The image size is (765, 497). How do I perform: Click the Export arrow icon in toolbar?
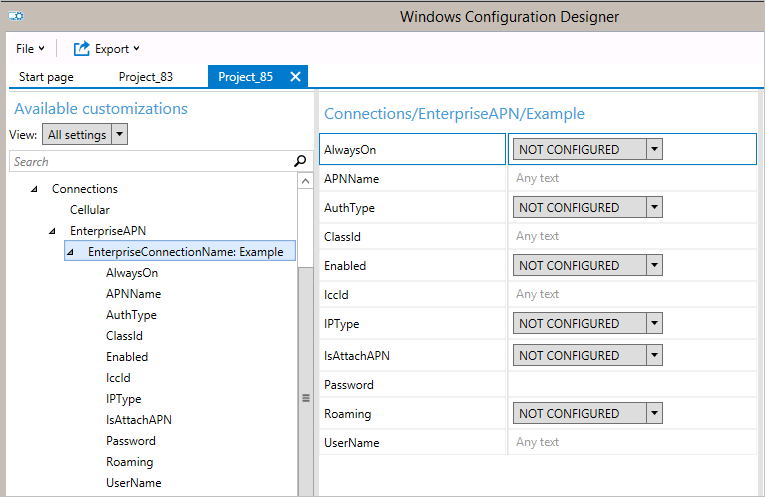[82, 49]
